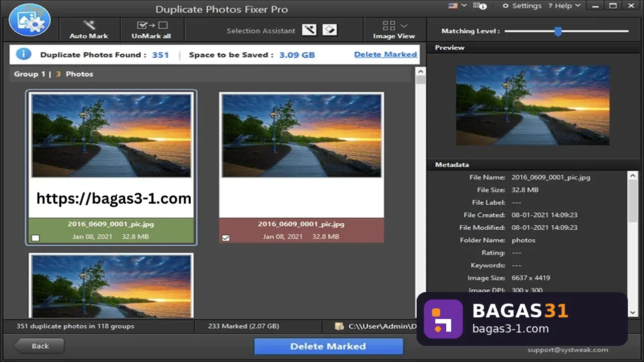This screenshot has width=644, height=362.
Task: Tick the checkbox on the green photo card
Action: (35, 238)
